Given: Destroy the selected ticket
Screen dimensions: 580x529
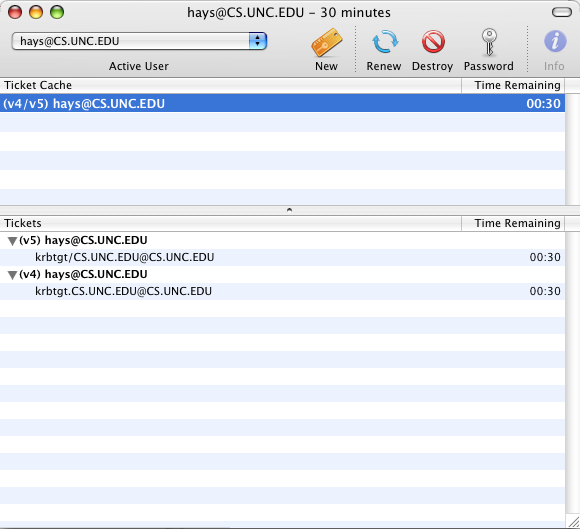Looking at the screenshot, I should tap(433, 41).
